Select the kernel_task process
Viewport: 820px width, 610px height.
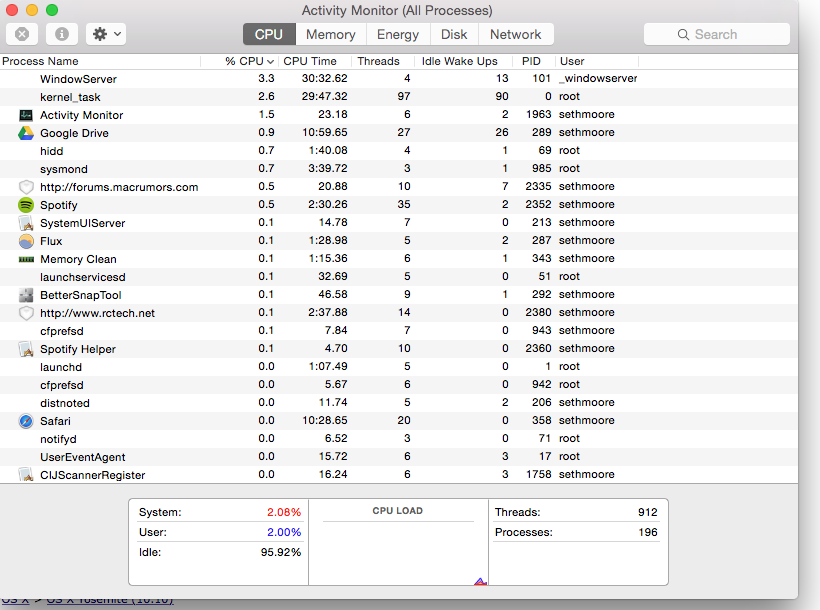coord(398,97)
